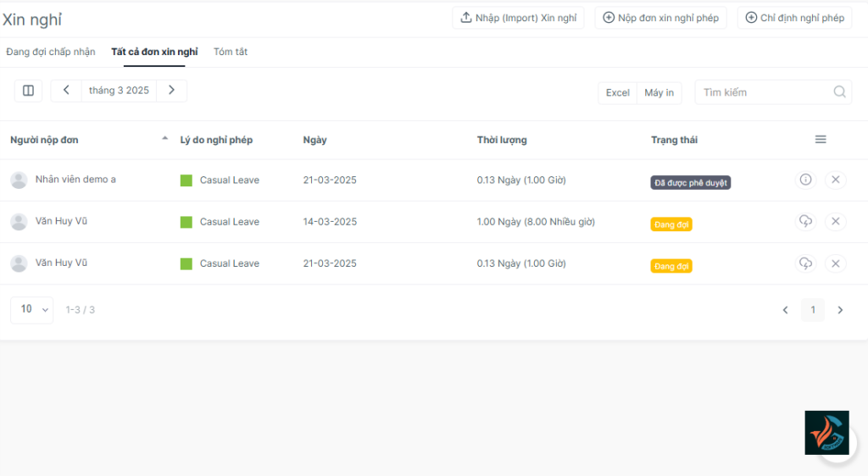Image resolution: width=868 pixels, height=476 pixels.
Task: Click Xin nghỉ page title
Action: [32, 19]
